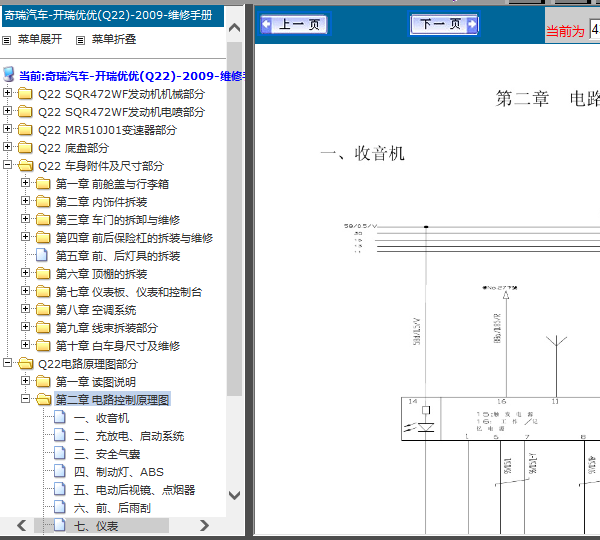Open 二、充放电、启动系统 tree entry
This screenshot has height=540, width=600.
pos(129,436)
